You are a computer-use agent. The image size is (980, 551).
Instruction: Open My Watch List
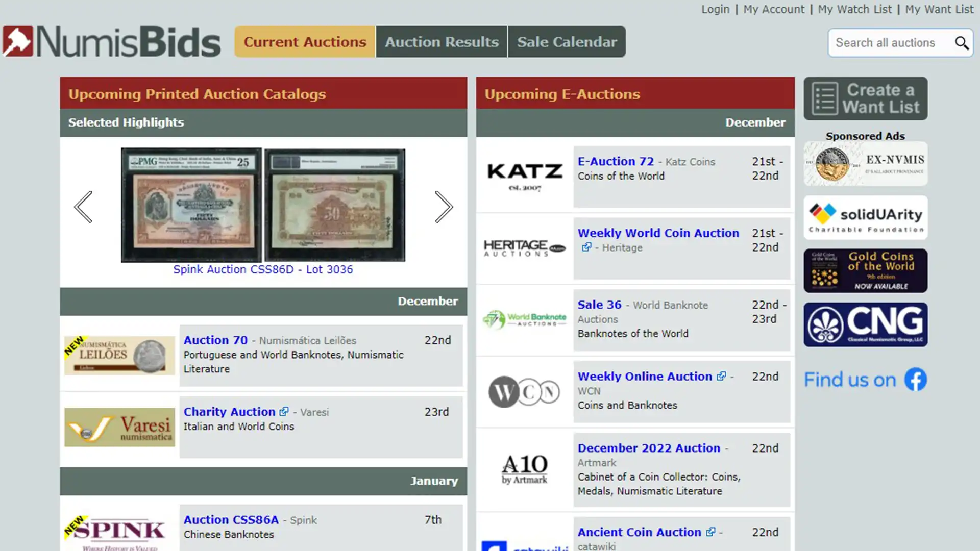pyautogui.click(x=855, y=9)
